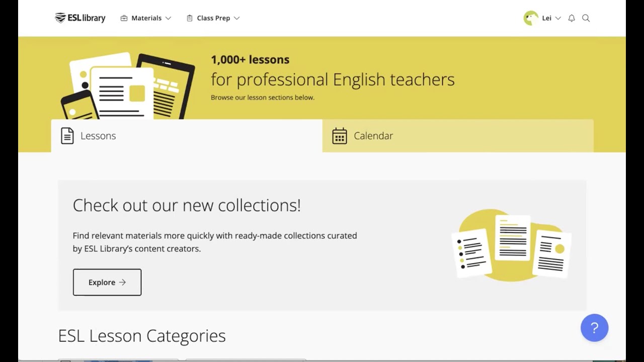
Task: Click the Explore collections button
Action: click(107, 282)
